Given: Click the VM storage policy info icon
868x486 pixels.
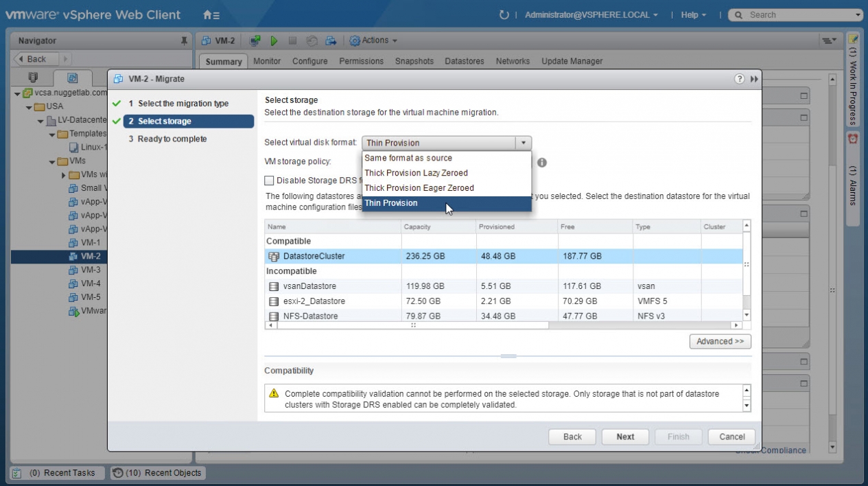Looking at the screenshot, I should point(541,163).
